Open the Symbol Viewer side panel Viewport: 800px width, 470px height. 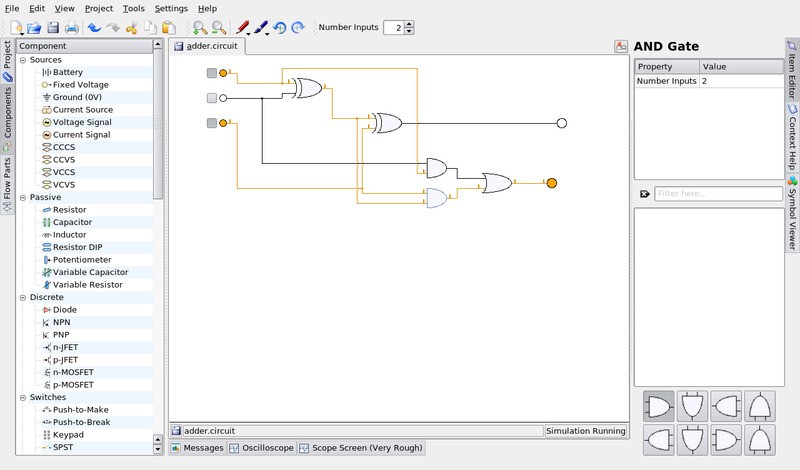(x=792, y=214)
